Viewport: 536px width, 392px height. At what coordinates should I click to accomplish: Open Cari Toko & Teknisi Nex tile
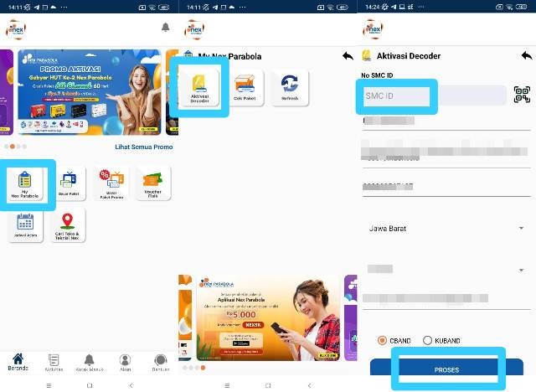[68, 225]
